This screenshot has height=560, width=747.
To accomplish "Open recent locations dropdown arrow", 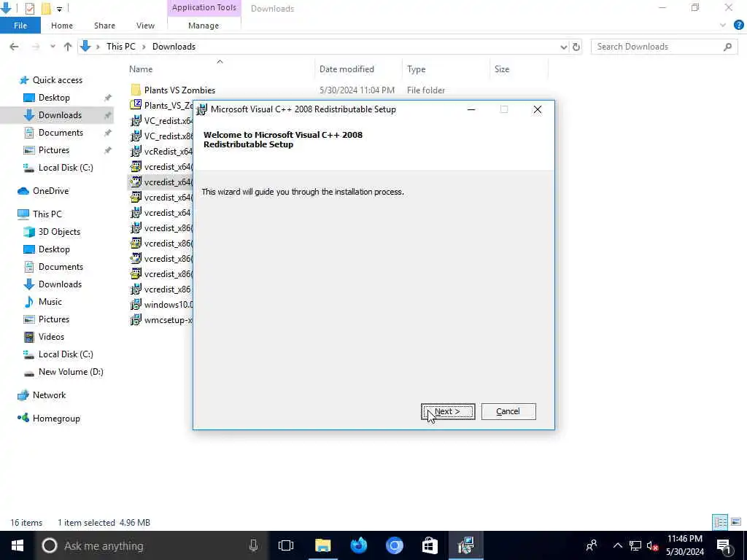I will coord(53,47).
